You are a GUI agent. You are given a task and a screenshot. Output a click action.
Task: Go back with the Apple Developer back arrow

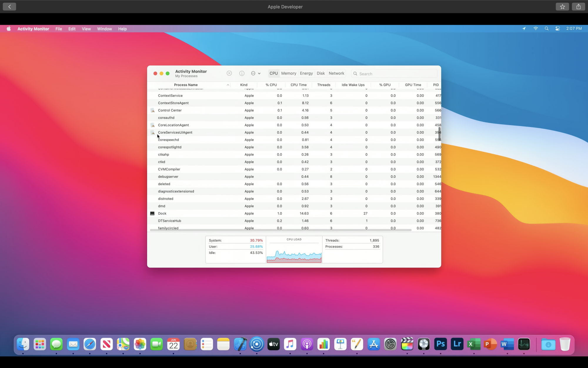9,6
